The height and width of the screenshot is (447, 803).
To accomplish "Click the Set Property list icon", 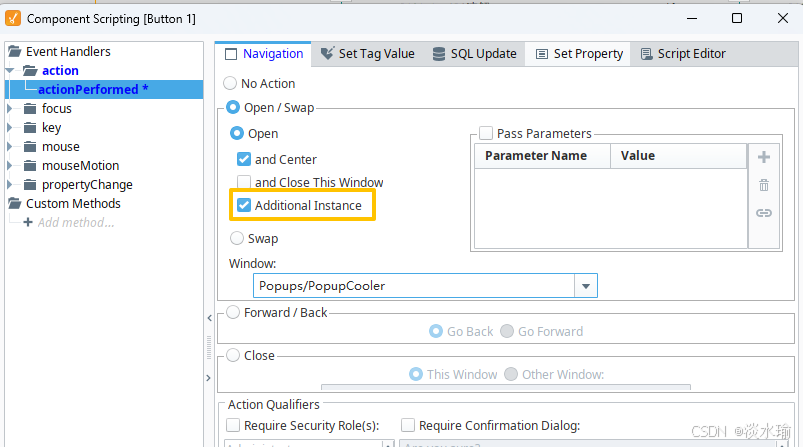I will 542,54.
